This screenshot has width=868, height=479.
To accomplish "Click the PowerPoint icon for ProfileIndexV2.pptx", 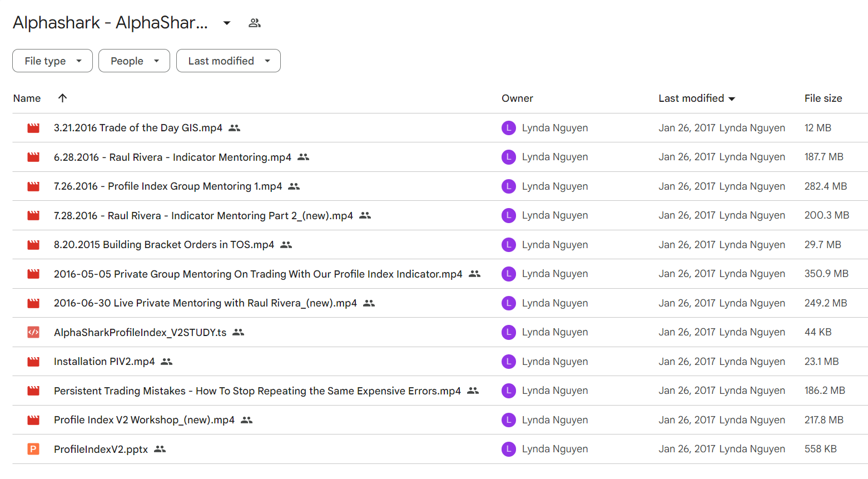I will point(33,449).
